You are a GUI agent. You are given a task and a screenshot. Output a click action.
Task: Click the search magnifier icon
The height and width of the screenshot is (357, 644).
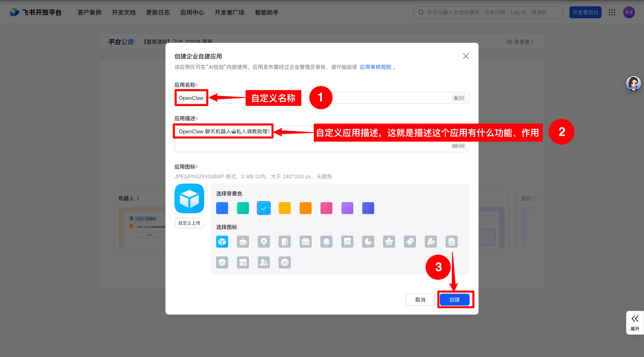click(421, 12)
